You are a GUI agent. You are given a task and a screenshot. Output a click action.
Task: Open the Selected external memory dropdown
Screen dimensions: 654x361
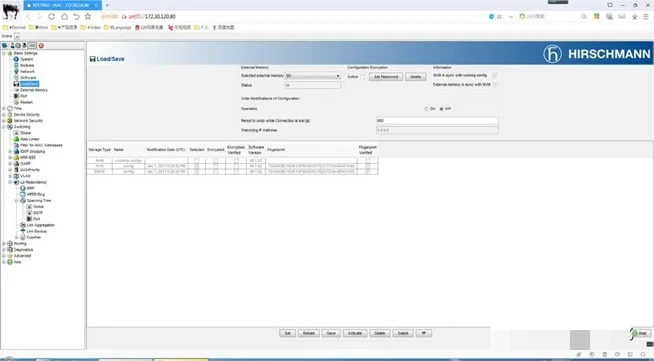point(312,76)
